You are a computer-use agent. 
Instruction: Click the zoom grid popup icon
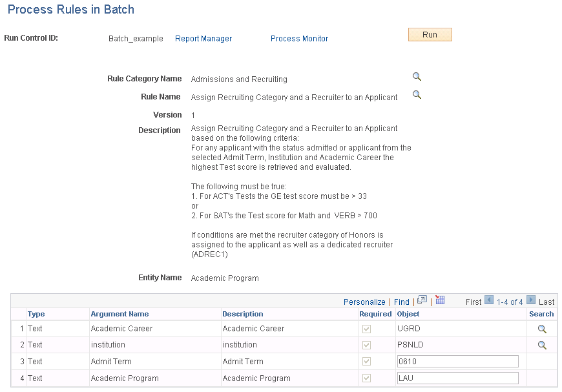(x=422, y=301)
